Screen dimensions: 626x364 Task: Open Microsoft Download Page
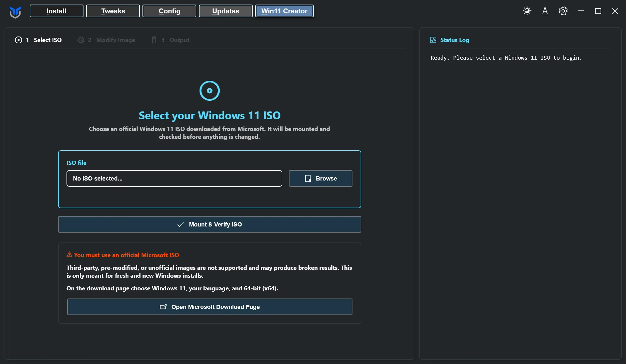point(210,307)
